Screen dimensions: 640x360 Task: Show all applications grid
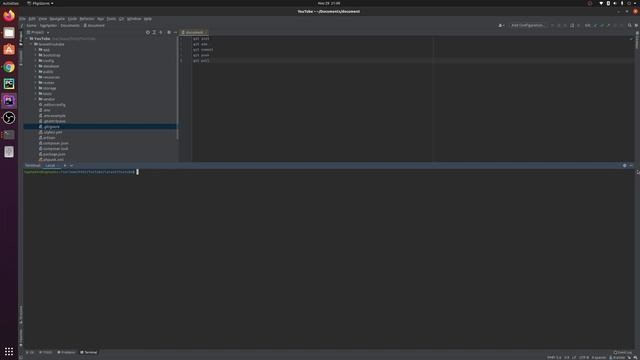coord(9,351)
